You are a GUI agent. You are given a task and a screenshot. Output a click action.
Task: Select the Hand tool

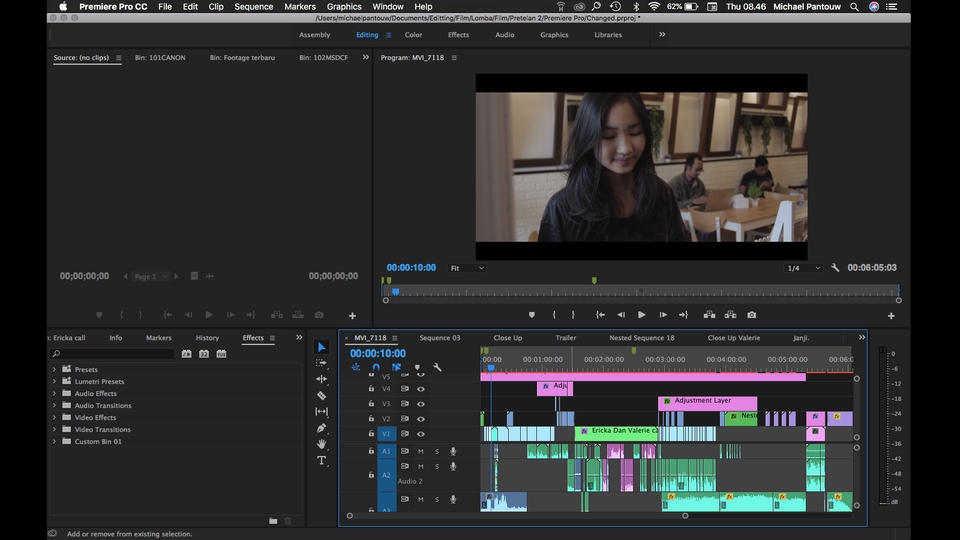coord(321,444)
